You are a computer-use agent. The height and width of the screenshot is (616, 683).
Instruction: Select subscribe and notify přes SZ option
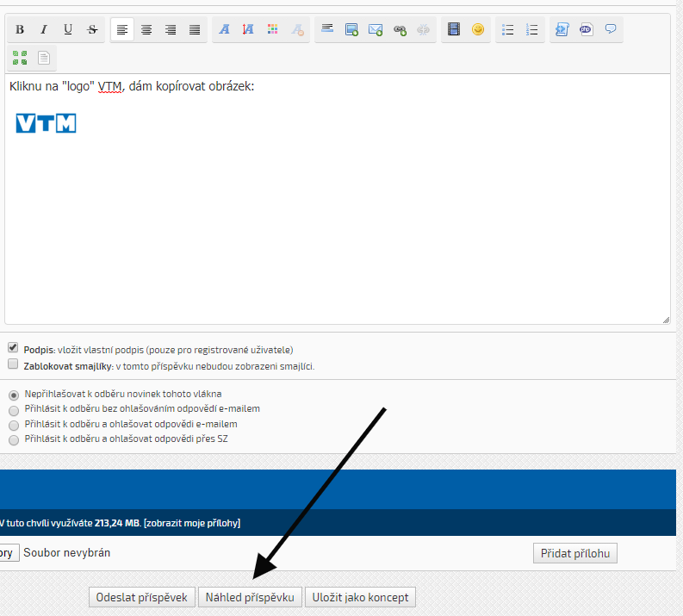pyautogui.click(x=13, y=440)
